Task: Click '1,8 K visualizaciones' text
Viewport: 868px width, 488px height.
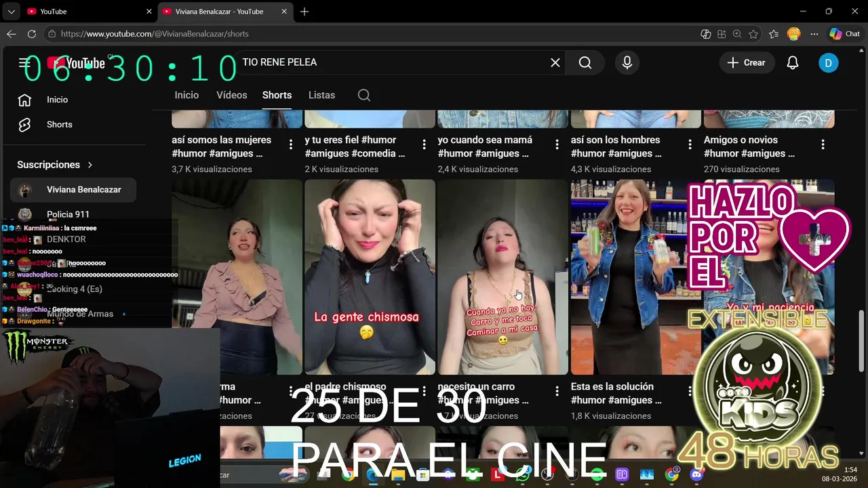Action: pyautogui.click(x=611, y=416)
